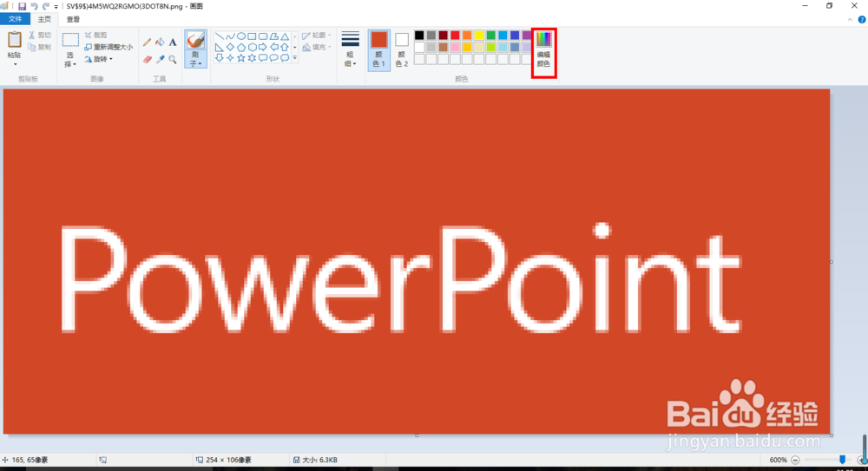Click the Redo arrow in title bar
Viewport: 868px width, 471px height.
(46, 6)
